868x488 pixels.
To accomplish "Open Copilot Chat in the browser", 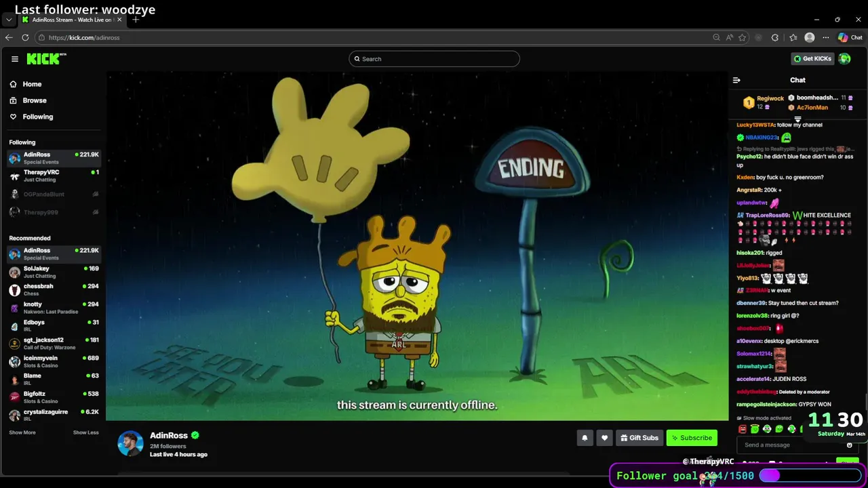I will [x=850, y=37].
